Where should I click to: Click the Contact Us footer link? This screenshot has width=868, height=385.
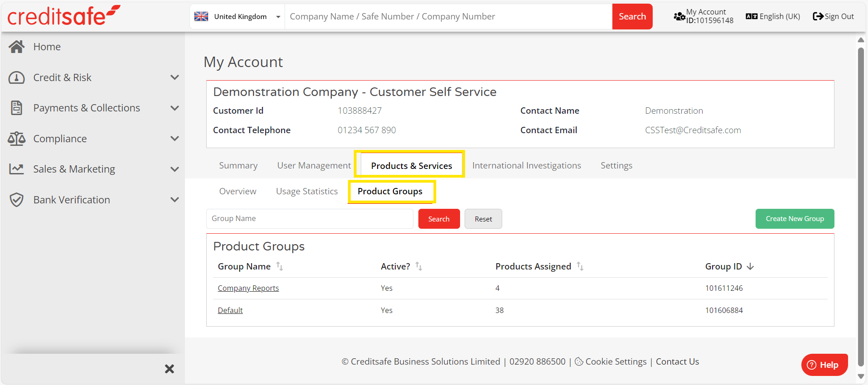pyautogui.click(x=677, y=361)
